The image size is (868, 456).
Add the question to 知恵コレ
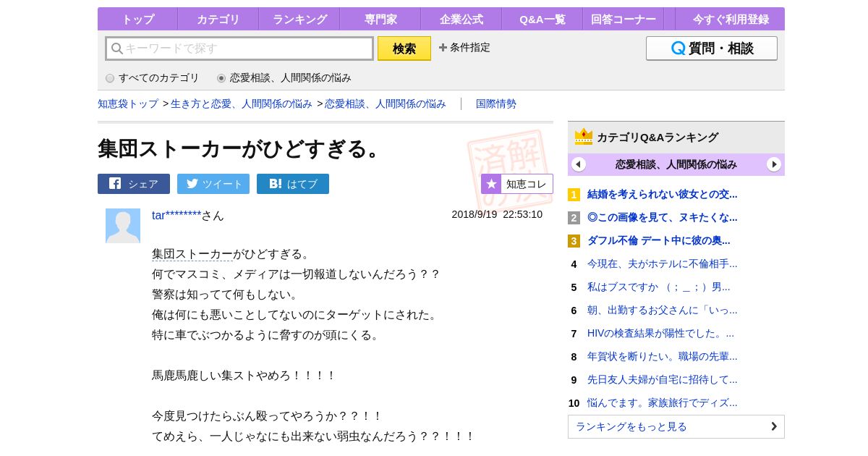tap(517, 184)
